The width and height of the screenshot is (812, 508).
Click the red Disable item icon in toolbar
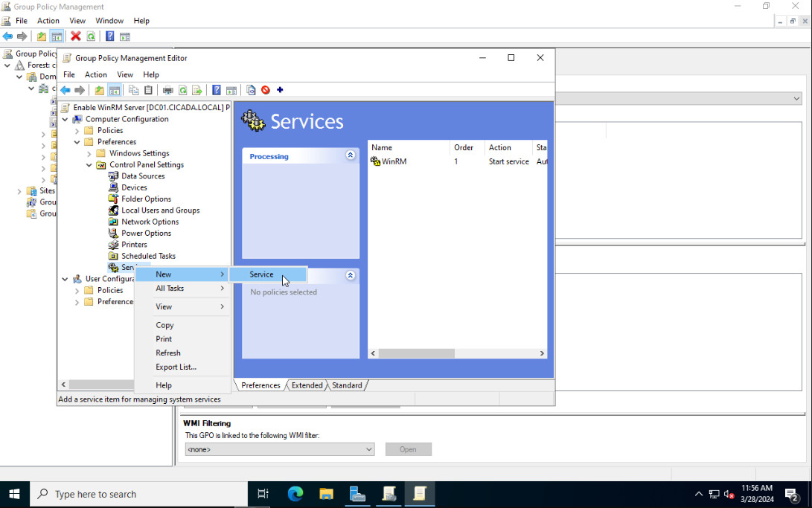point(266,90)
